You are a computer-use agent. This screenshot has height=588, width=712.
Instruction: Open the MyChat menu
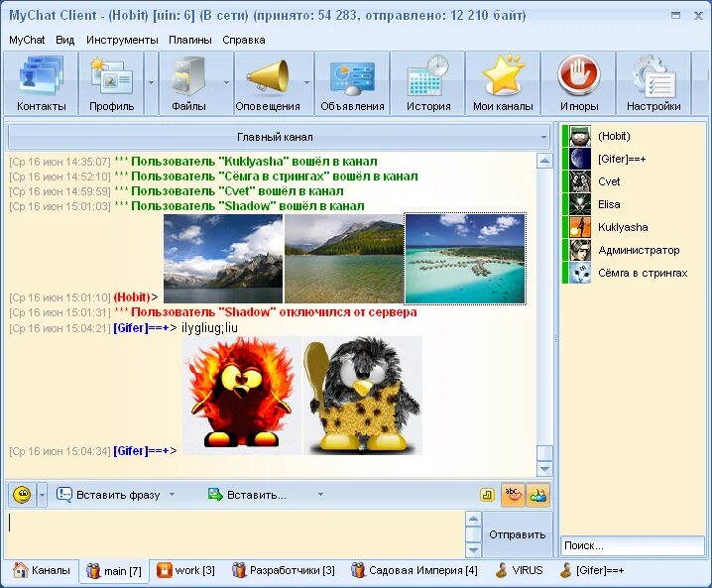click(27, 40)
